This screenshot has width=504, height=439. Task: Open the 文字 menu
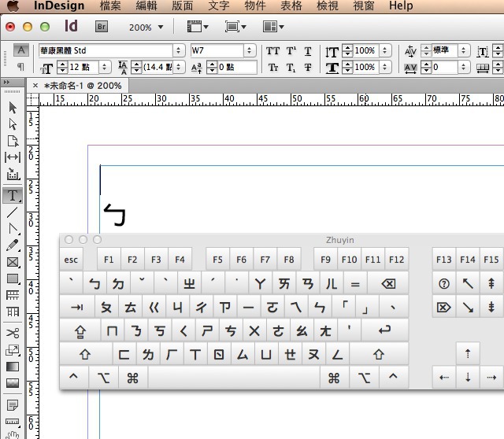219,6
